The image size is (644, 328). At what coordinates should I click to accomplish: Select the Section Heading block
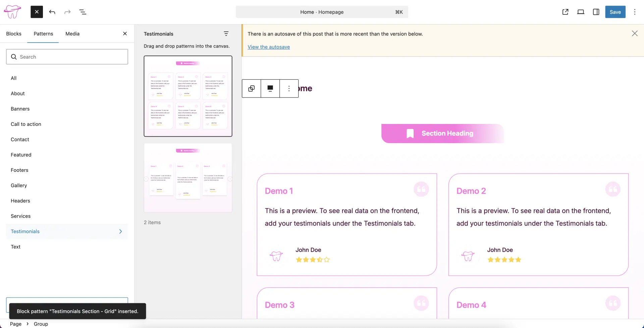(x=442, y=133)
